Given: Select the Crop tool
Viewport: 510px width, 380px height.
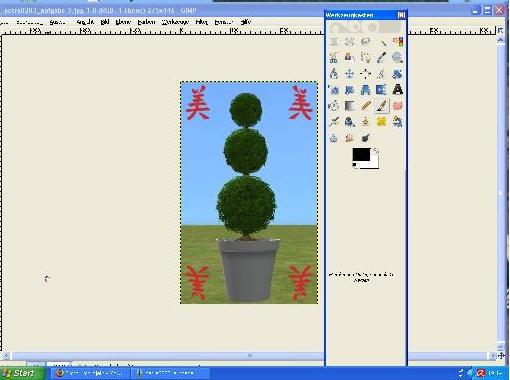Looking at the screenshot, I should click(x=382, y=74).
